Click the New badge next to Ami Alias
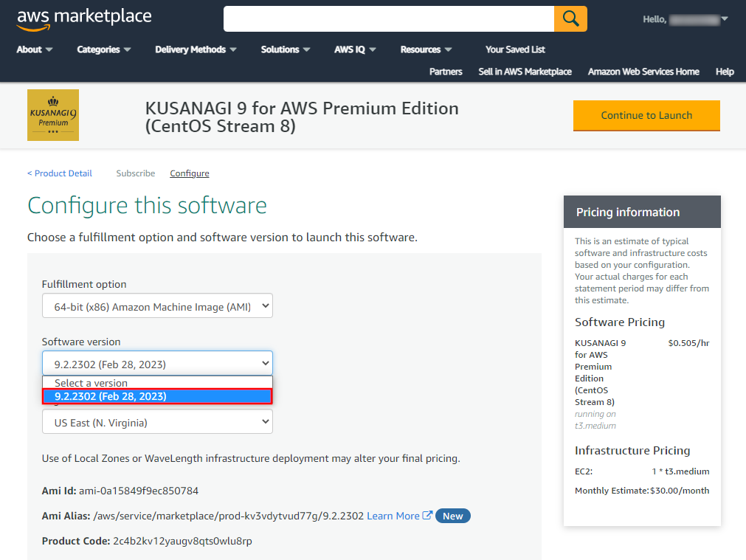 453,516
